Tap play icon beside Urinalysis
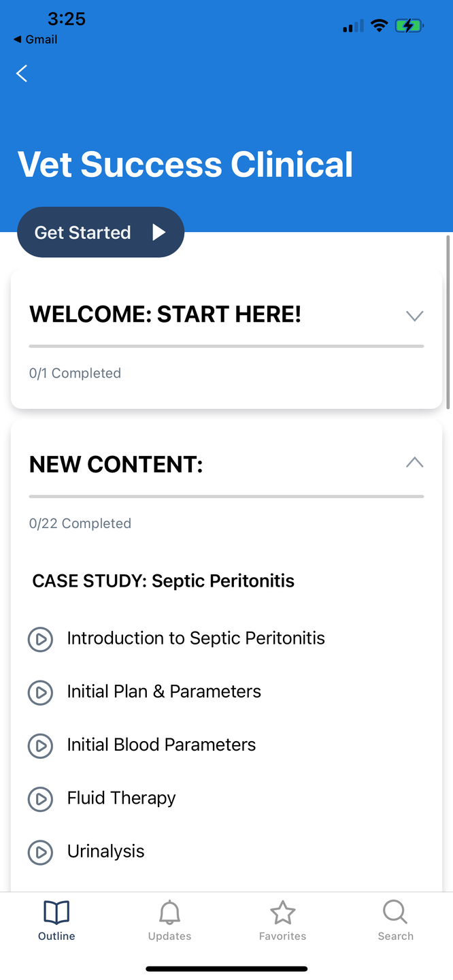This screenshot has width=453, height=980. (x=40, y=851)
